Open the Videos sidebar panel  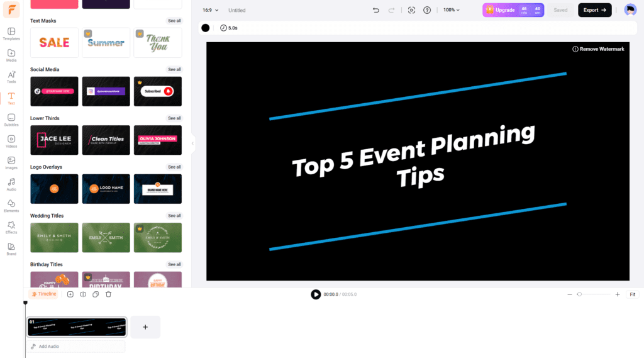(x=11, y=142)
